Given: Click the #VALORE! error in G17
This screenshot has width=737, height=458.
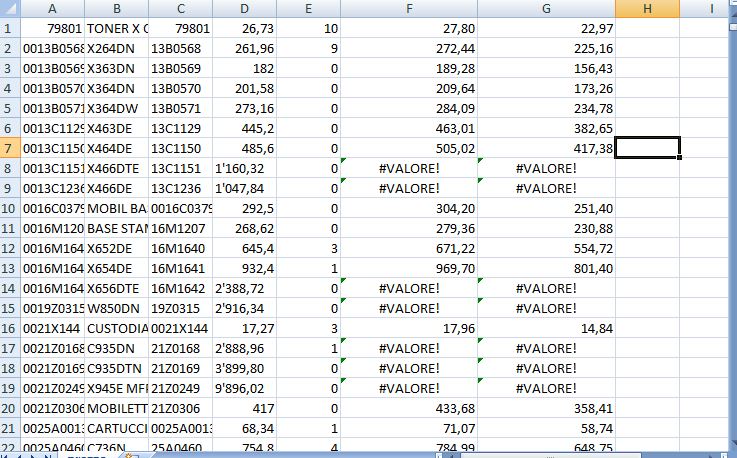Looking at the screenshot, I should point(546,348).
